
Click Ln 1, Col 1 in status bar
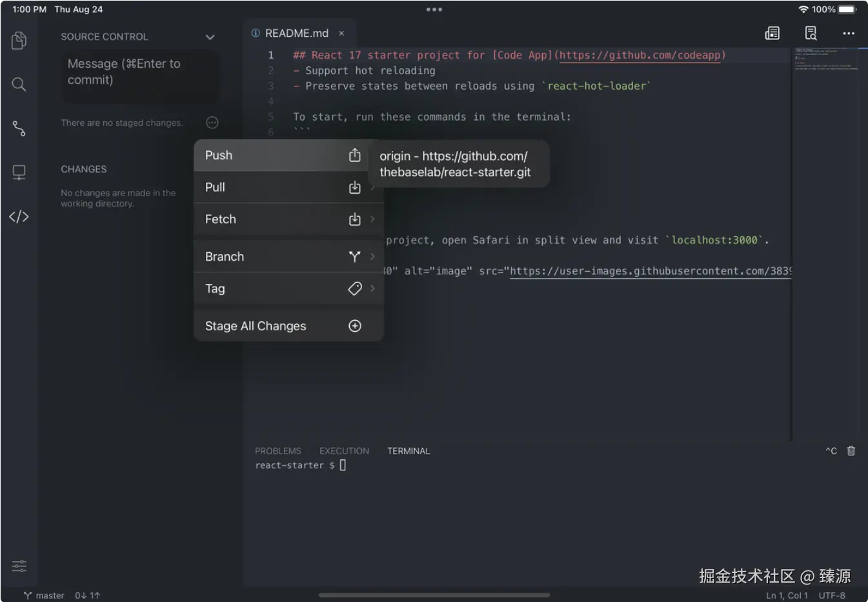click(x=787, y=596)
